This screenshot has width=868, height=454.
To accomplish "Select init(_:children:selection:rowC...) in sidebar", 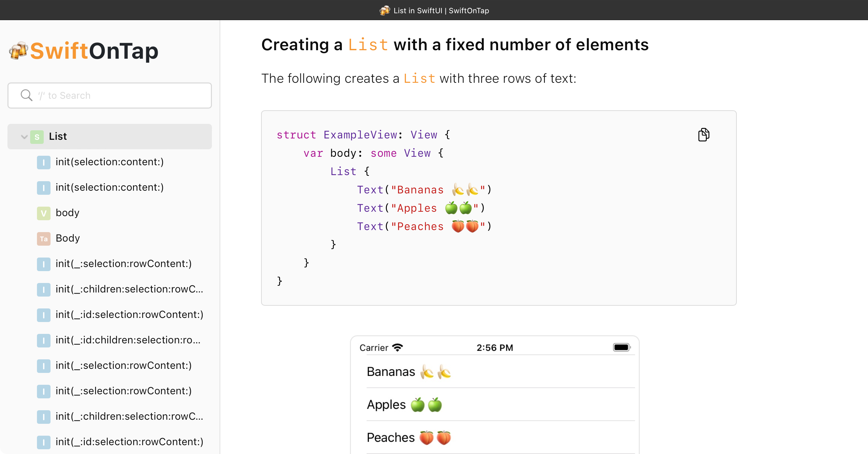I will pyautogui.click(x=129, y=289).
